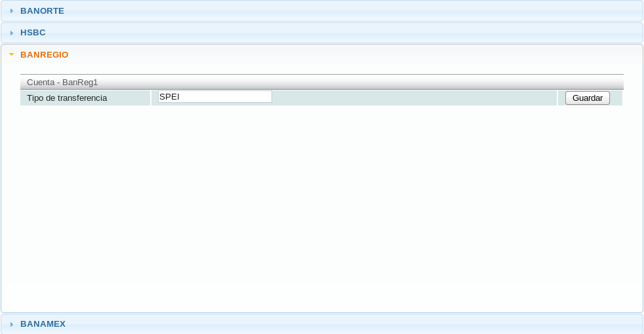Click the arrow icon beside BANORTE

tap(11, 11)
